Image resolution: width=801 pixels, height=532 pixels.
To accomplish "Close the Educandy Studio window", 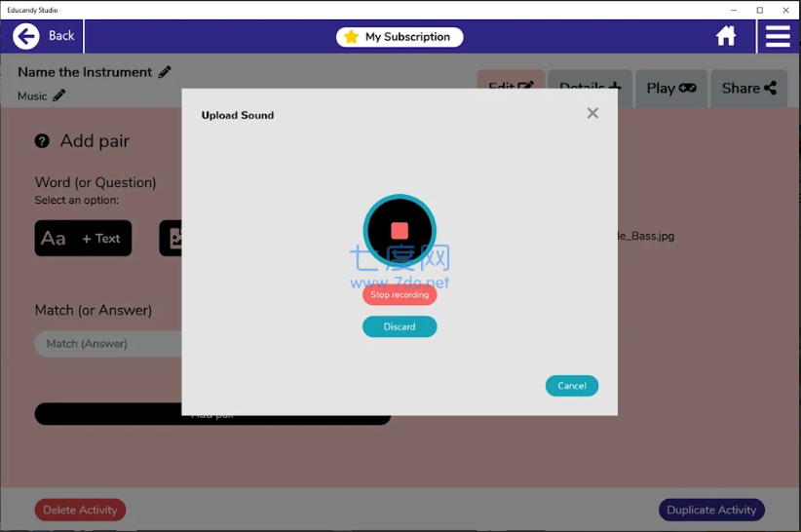I will [785, 10].
